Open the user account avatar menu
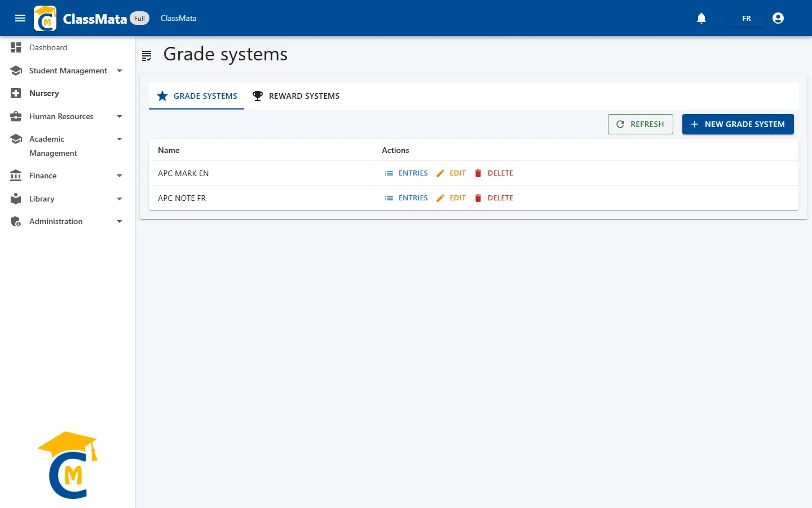 coord(778,18)
